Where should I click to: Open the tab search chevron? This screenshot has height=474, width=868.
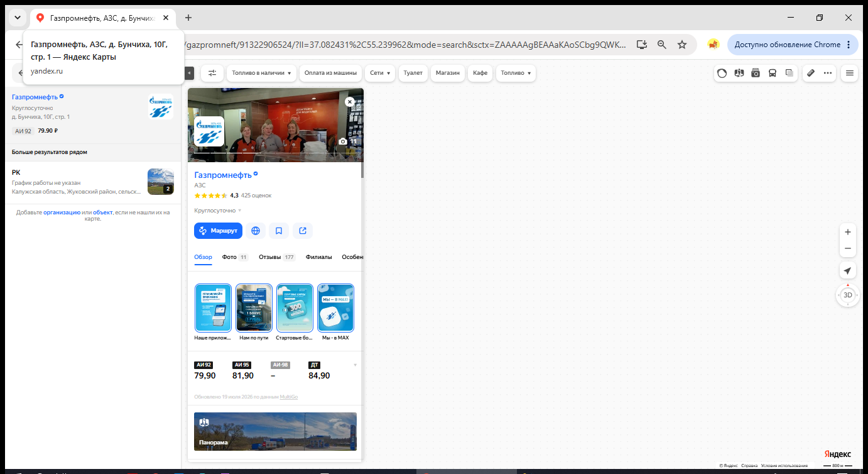(18, 18)
